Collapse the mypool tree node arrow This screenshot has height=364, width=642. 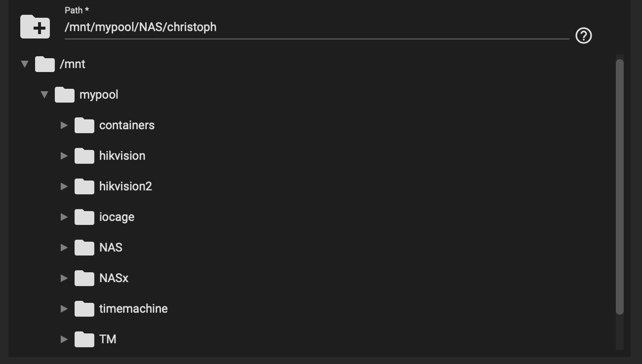(44, 95)
